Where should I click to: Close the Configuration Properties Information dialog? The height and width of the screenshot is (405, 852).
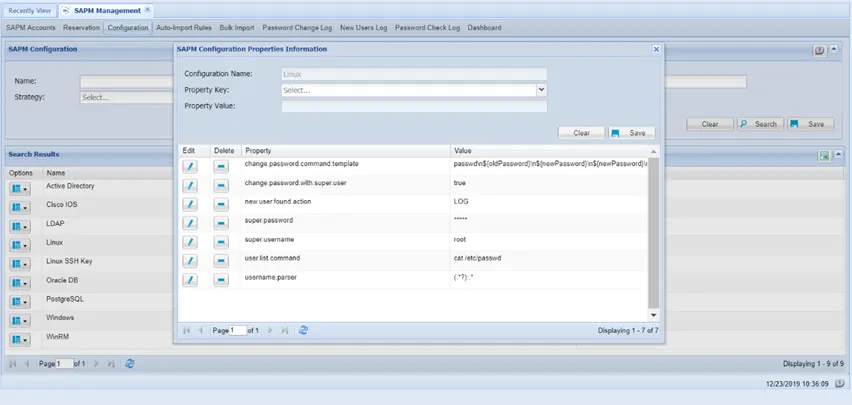point(656,49)
